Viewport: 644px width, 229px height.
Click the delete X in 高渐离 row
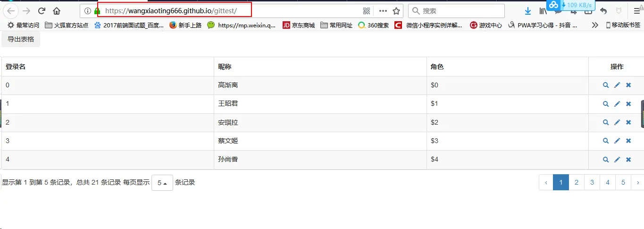click(x=628, y=85)
